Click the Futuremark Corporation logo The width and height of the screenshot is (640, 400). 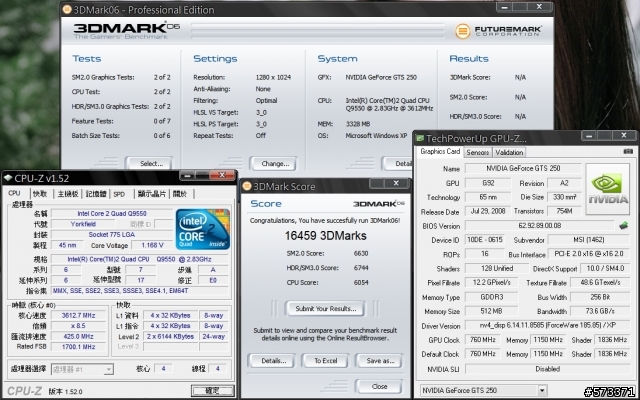tap(498, 31)
